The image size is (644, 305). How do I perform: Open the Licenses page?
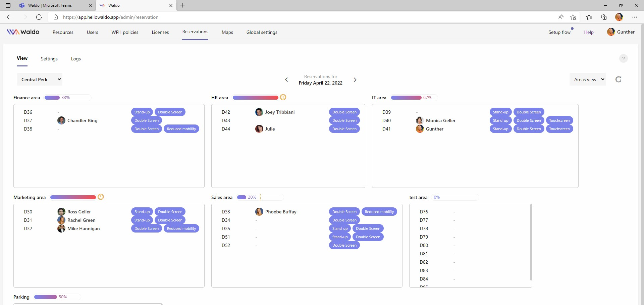pyautogui.click(x=160, y=32)
